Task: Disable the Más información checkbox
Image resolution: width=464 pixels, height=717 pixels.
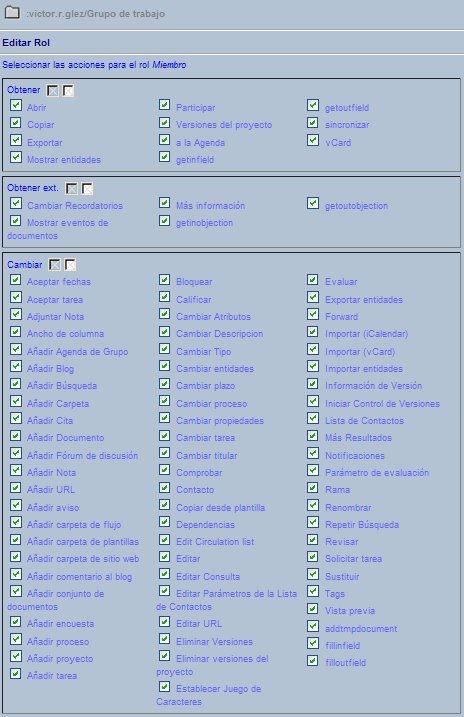Action: tap(165, 203)
